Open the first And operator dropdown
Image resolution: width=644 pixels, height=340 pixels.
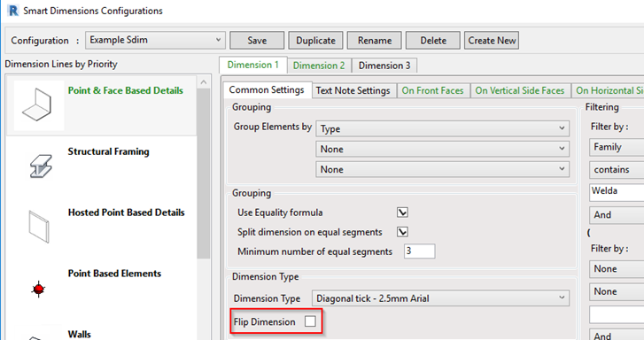pyautogui.click(x=617, y=215)
